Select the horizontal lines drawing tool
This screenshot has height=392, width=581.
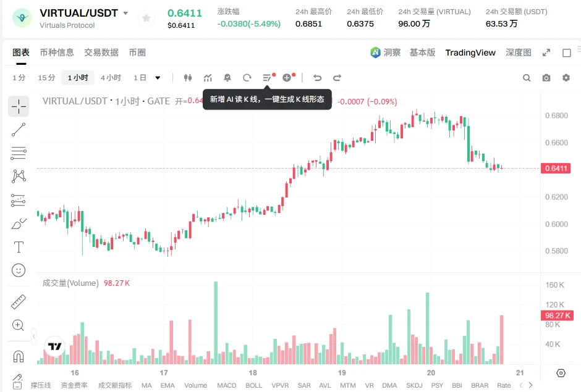(19, 153)
